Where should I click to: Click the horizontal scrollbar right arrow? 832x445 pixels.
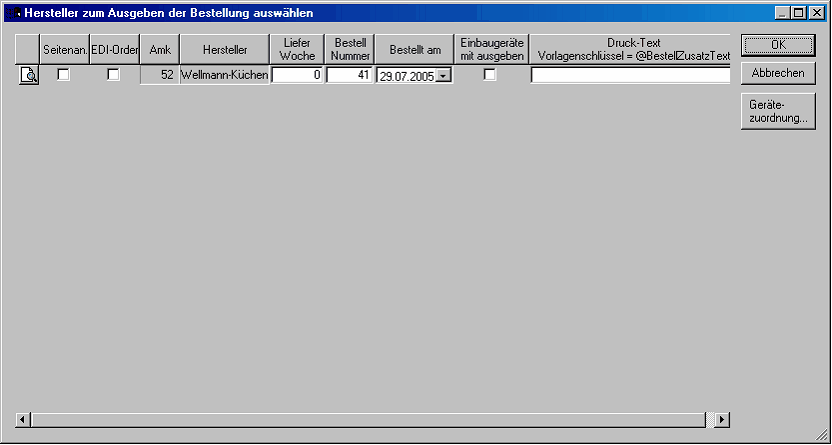pos(722,419)
